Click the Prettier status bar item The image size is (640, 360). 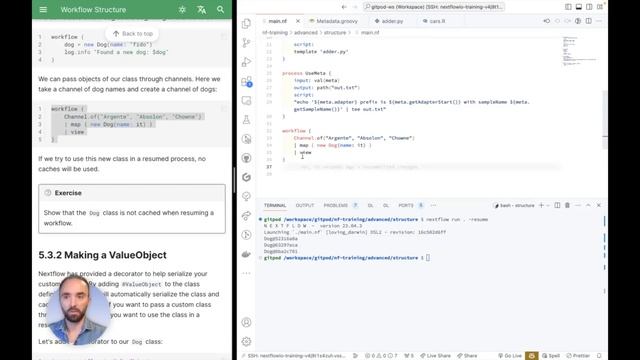coord(578,356)
